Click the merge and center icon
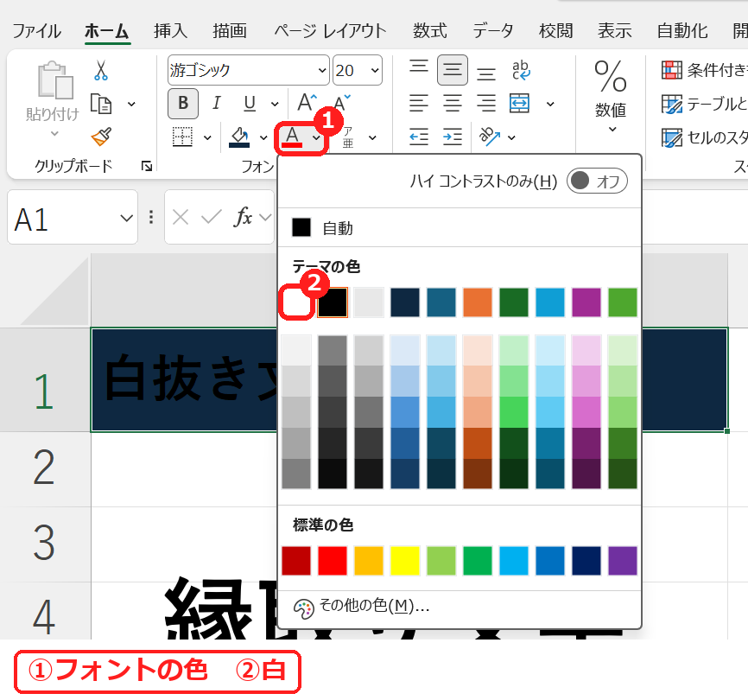 tap(519, 103)
